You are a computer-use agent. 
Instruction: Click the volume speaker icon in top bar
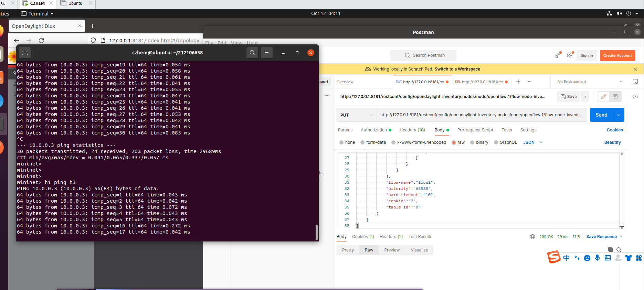[x=619, y=13]
